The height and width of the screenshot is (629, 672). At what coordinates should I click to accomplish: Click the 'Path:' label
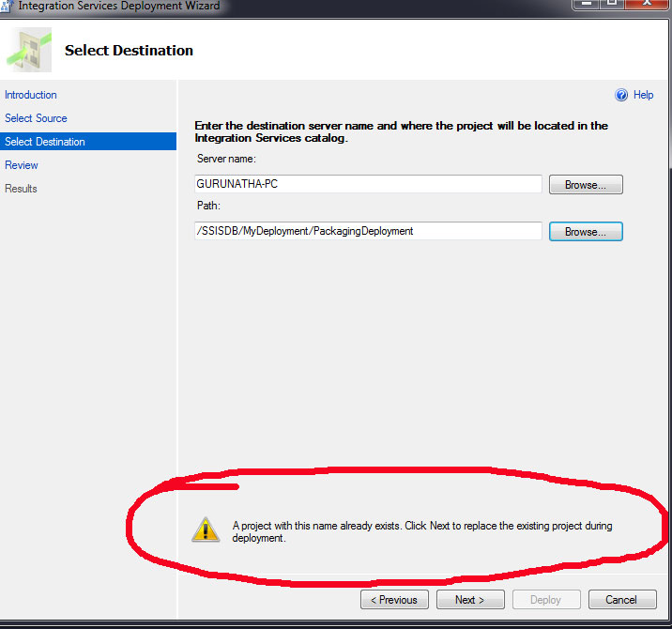(208, 206)
